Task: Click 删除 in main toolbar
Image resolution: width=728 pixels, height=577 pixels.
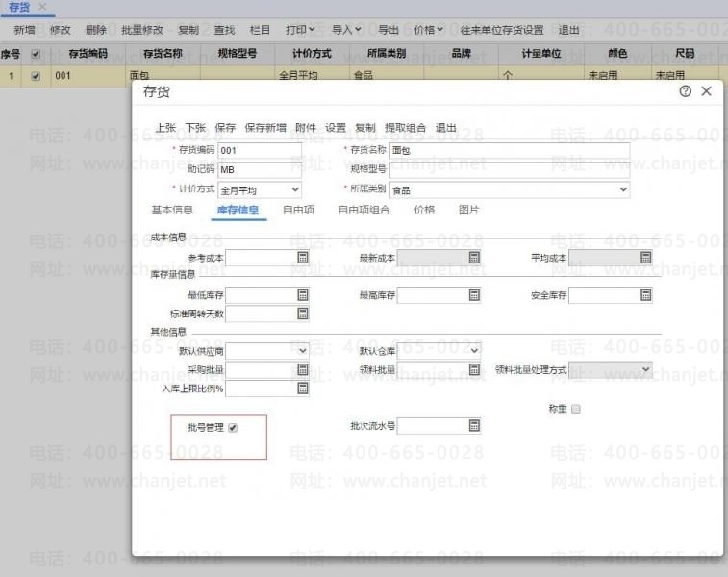Action: [x=95, y=30]
